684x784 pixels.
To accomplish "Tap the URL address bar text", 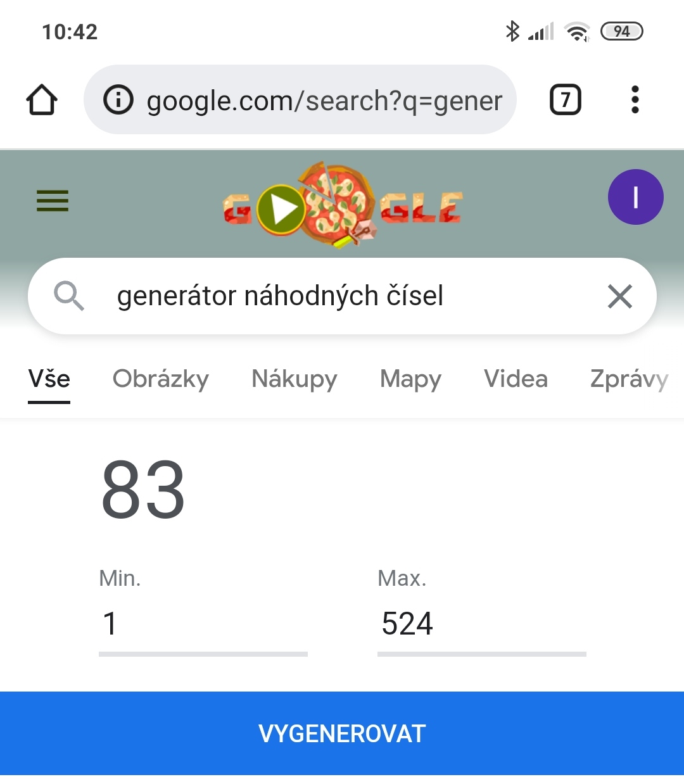I will 324,101.
